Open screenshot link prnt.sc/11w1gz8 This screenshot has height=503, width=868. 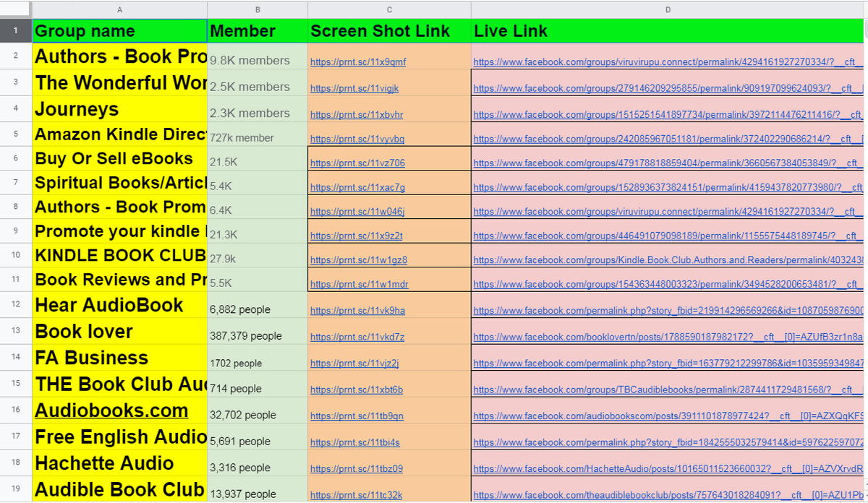(x=359, y=260)
